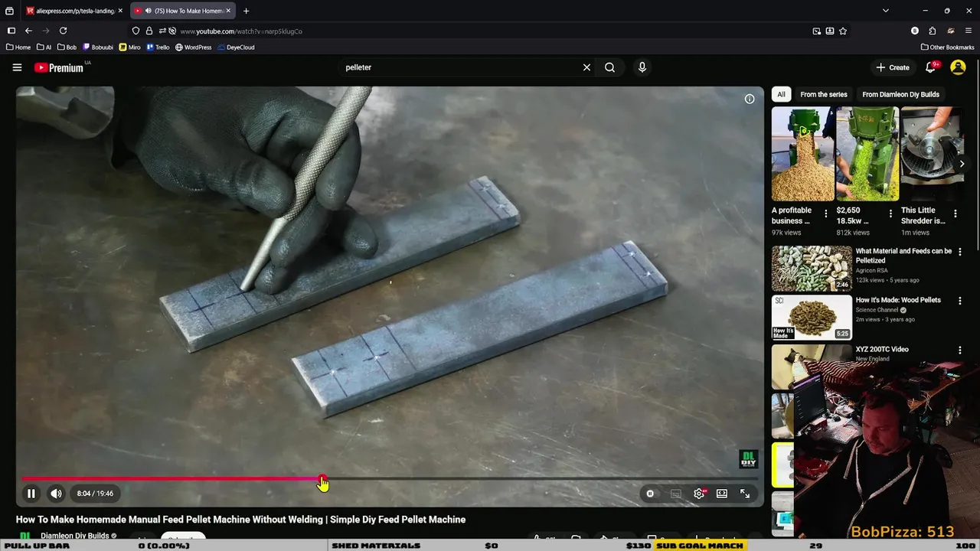980x551 pixels.
Task: Open options for $2,650 18.5kw short
Action: coord(890,214)
